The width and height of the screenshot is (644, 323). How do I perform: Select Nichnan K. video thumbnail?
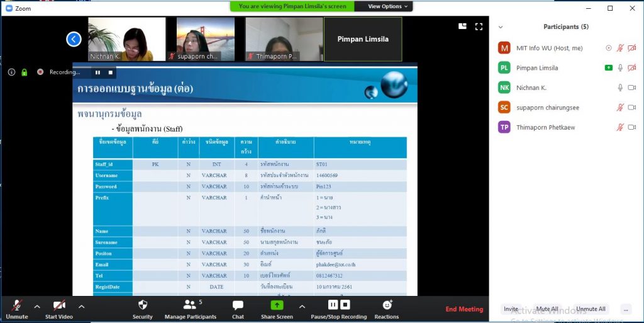[x=127, y=39]
